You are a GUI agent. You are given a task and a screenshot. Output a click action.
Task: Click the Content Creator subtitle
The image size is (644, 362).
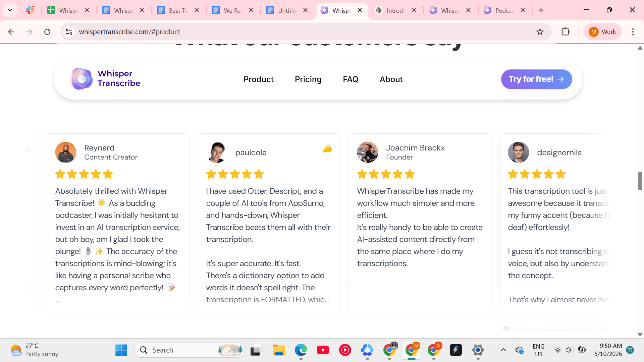pos(111,157)
